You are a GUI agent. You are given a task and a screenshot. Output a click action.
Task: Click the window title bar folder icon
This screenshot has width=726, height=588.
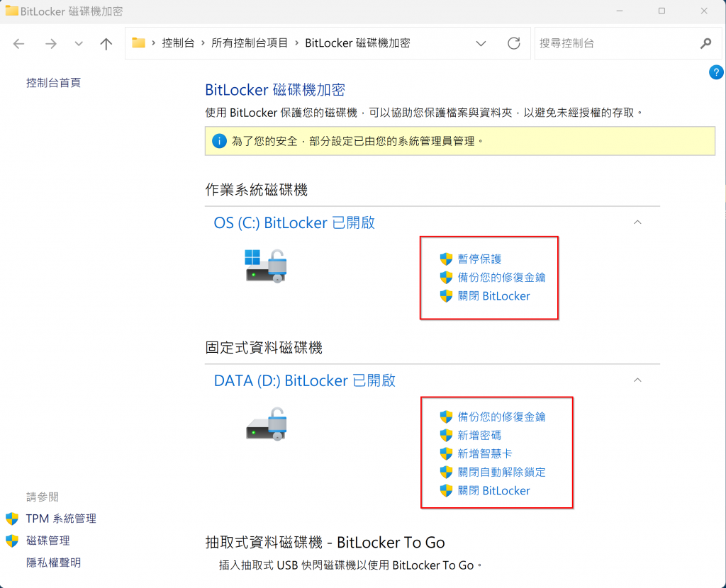(x=11, y=11)
